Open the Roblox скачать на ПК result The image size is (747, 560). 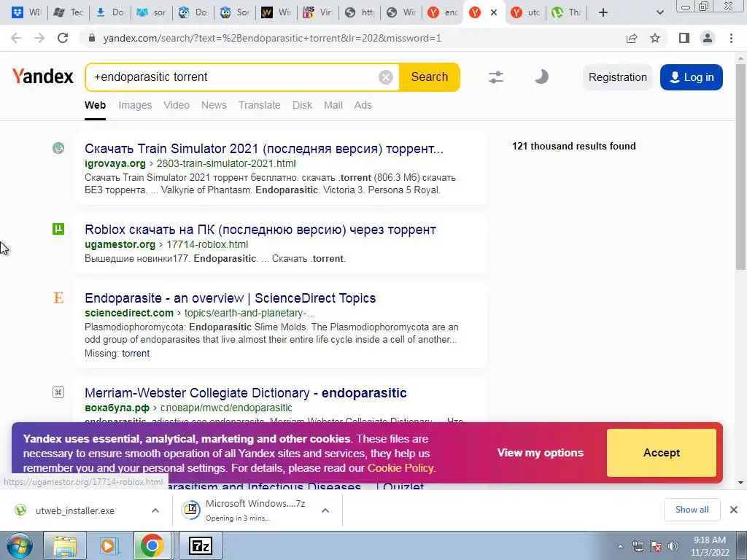tap(260, 230)
